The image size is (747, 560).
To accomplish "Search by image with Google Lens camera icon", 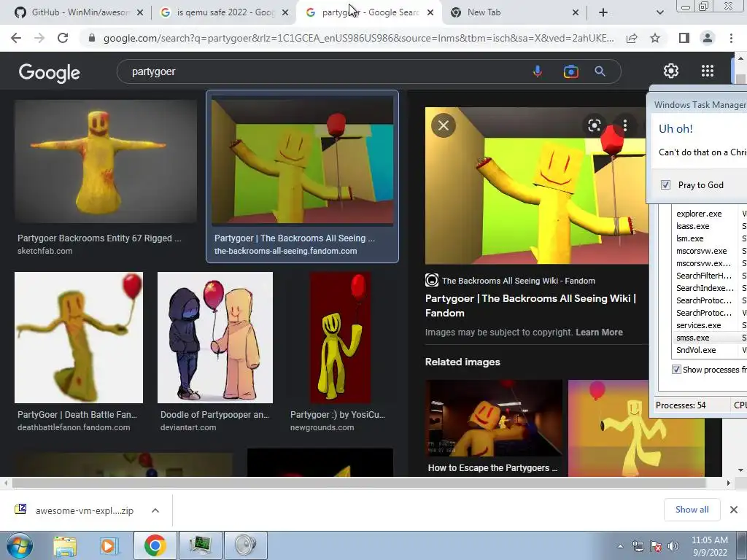I will coord(570,71).
